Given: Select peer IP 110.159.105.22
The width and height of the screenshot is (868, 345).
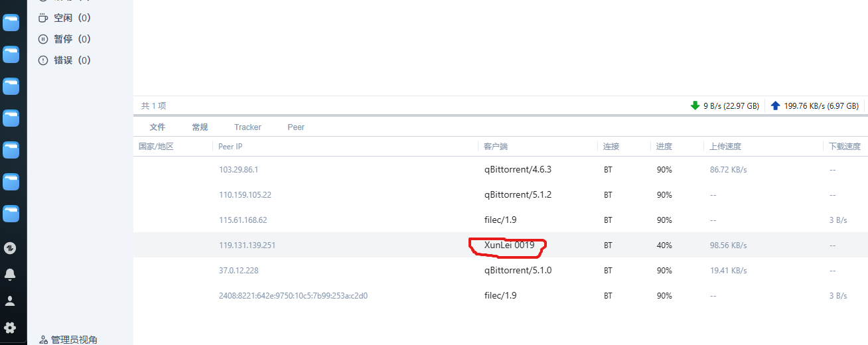Looking at the screenshot, I should [245, 195].
